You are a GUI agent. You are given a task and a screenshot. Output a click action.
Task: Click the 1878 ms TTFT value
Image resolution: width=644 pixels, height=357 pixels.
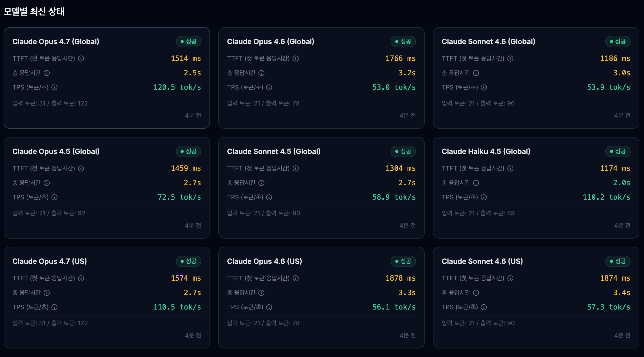[400, 278]
